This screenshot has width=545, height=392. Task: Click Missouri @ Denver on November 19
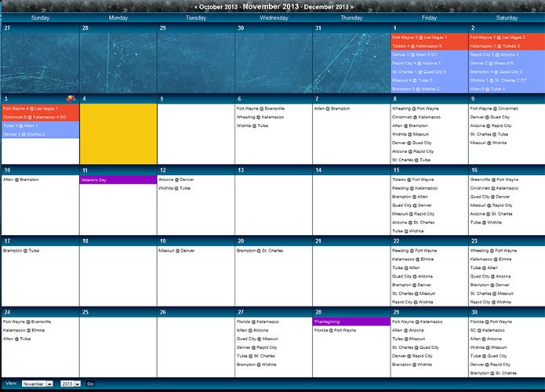pyautogui.click(x=176, y=251)
